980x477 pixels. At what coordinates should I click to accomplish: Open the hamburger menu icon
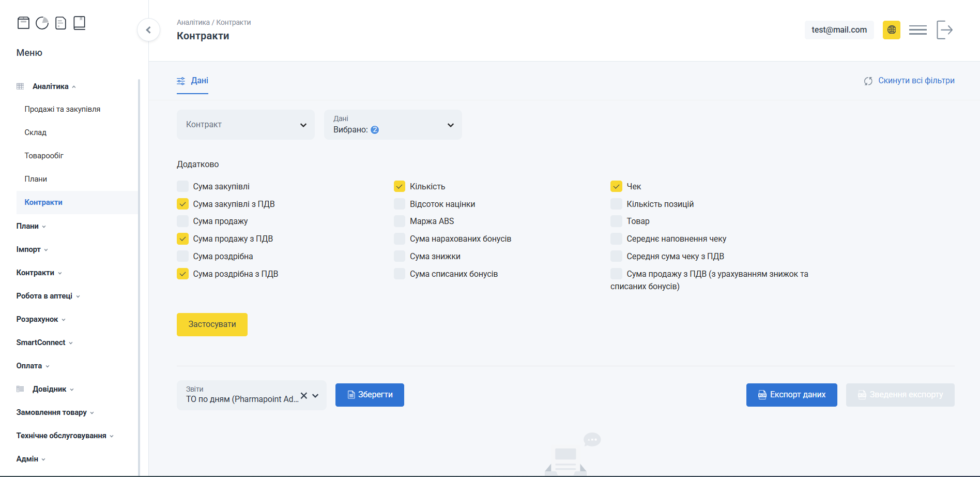917,30
